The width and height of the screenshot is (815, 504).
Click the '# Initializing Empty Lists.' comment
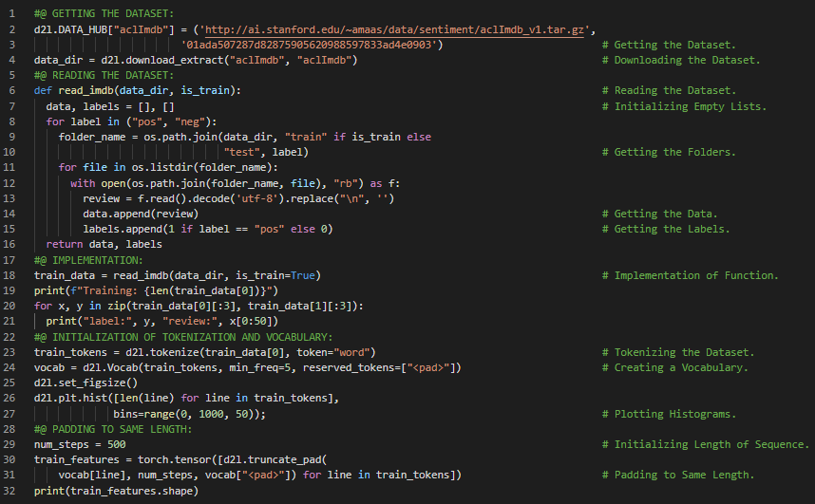click(x=684, y=106)
